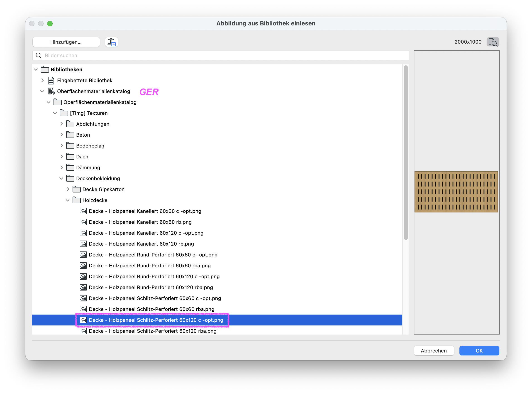
Task: Click image icon of Rund-Perforiert 60x60 c -opt.png
Action: pyautogui.click(x=83, y=255)
